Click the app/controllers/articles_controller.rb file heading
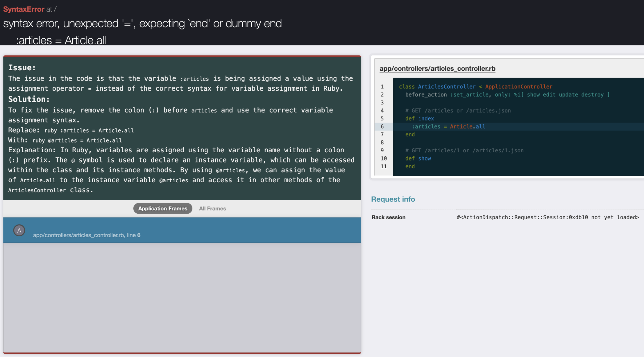Image resolution: width=644 pixels, height=357 pixels. click(437, 69)
